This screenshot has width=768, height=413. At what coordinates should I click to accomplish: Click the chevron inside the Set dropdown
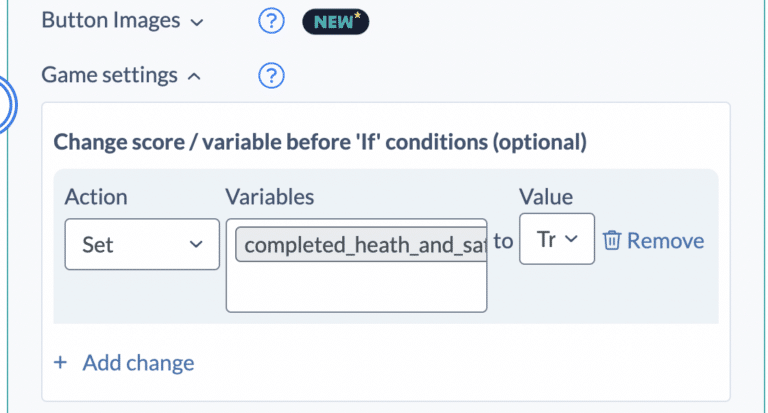pos(196,244)
